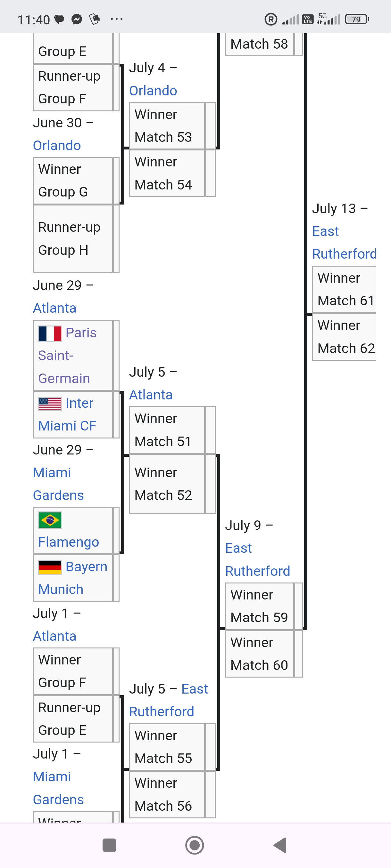Open the Atlanta link under July 1
Image resolution: width=391 pixels, height=868 pixels.
(55, 636)
